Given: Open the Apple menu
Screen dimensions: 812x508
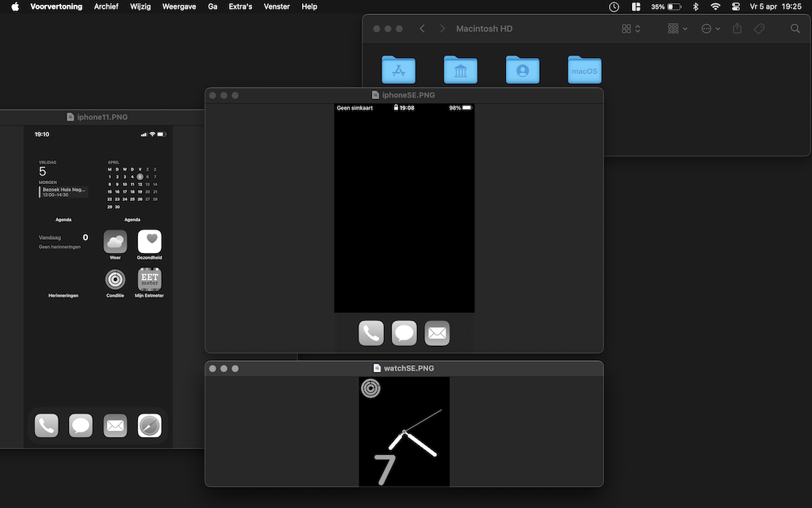Looking at the screenshot, I should (x=15, y=6).
